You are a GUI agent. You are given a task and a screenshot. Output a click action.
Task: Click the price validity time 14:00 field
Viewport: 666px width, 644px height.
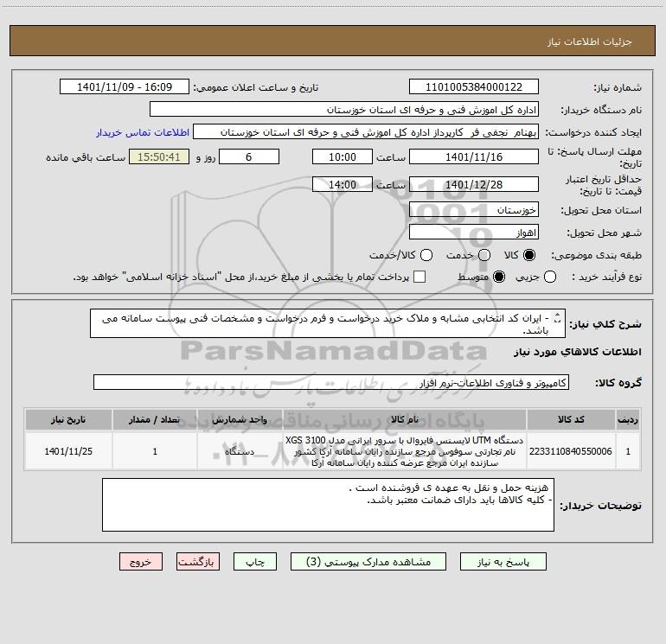coord(343,184)
